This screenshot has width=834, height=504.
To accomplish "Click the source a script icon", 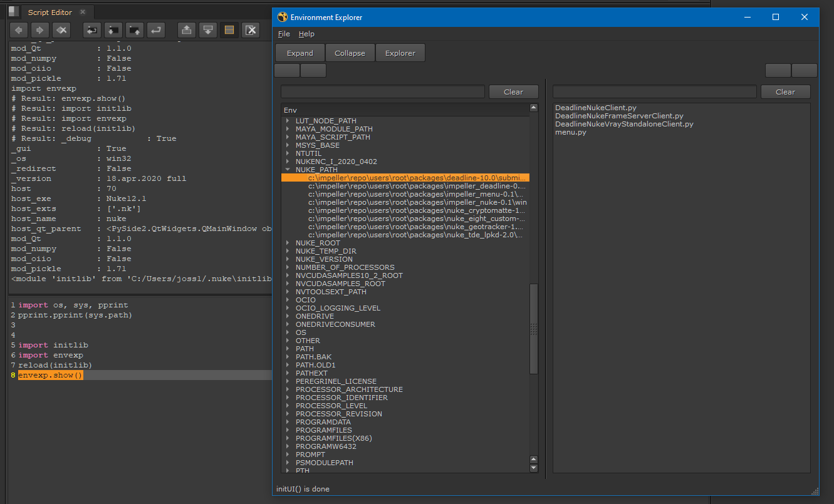I will 93,29.
